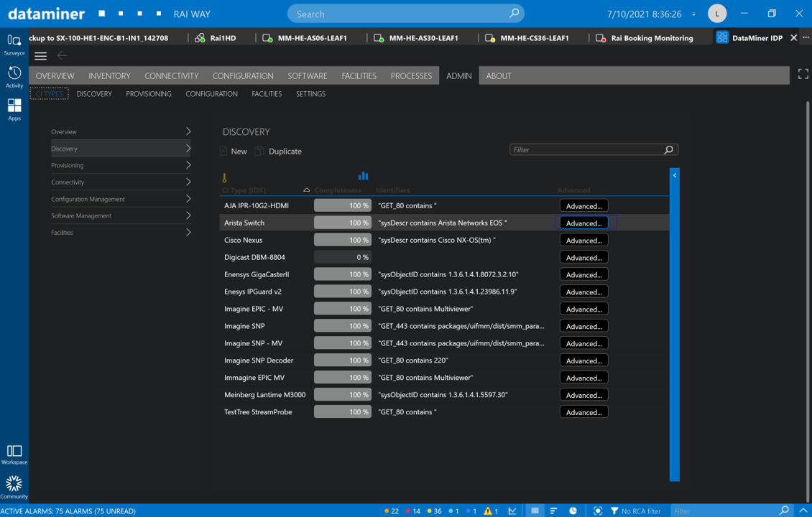Open Advanced for Meinberg Lantime M3000
This screenshot has height=517, width=812.
pos(583,395)
